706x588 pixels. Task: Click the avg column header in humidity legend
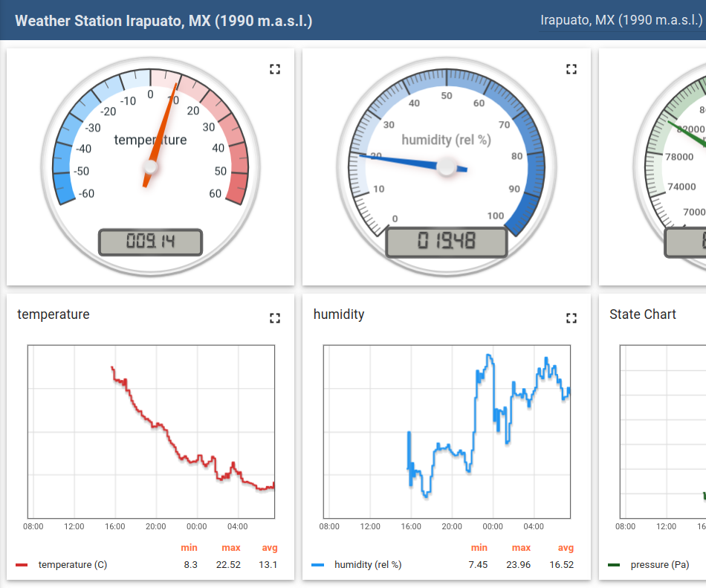tap(566, 547)
